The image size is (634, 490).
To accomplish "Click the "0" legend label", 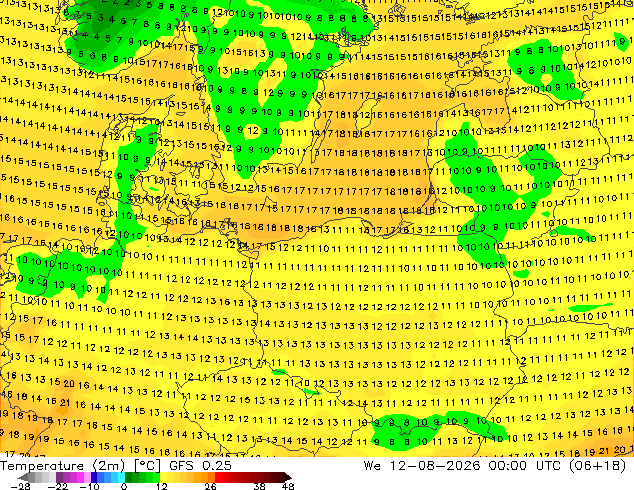I will point(124,486).
